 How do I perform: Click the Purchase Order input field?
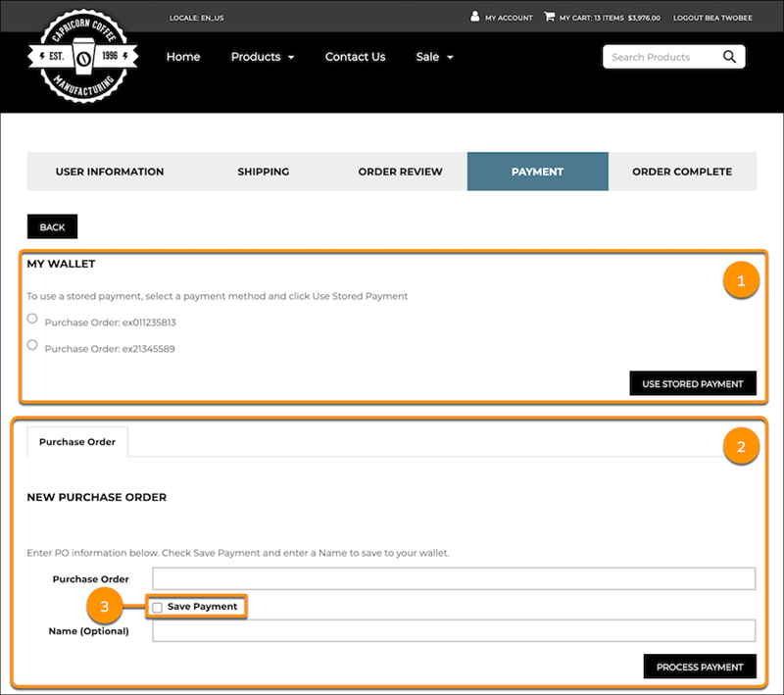click(454, 578)
